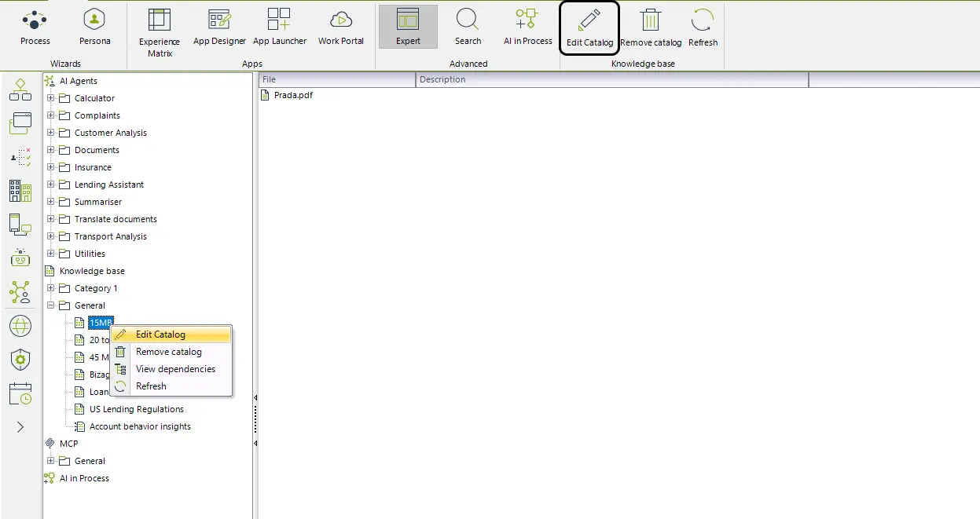Select the globe icon in the sidebar
This screenshot has width=980, height=519.
tap(20, 326)
